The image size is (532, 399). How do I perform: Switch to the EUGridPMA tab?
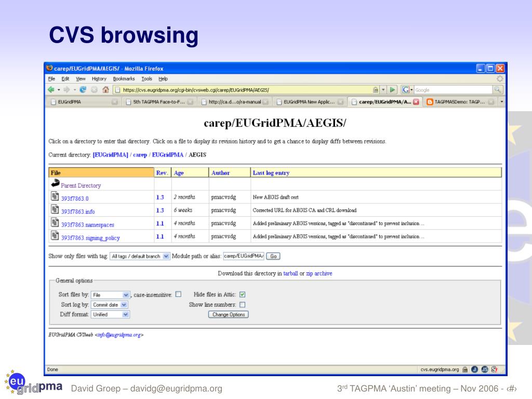pos(84,102)
